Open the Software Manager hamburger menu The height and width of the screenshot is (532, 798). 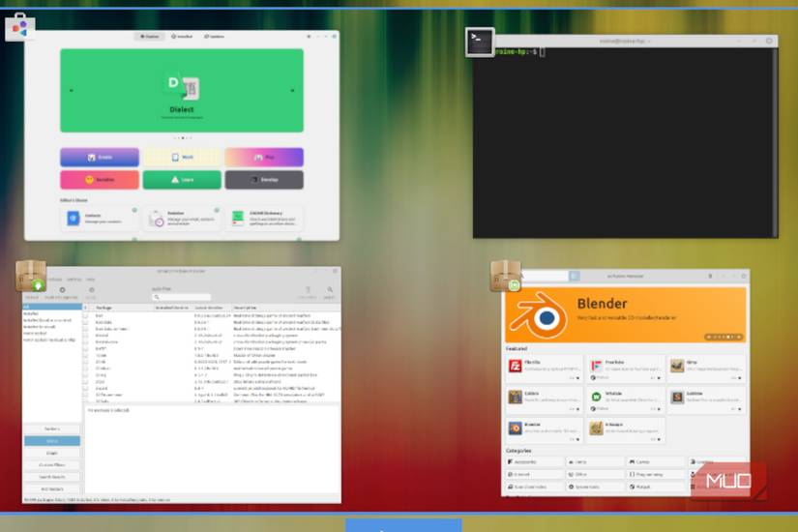[710, 276]
